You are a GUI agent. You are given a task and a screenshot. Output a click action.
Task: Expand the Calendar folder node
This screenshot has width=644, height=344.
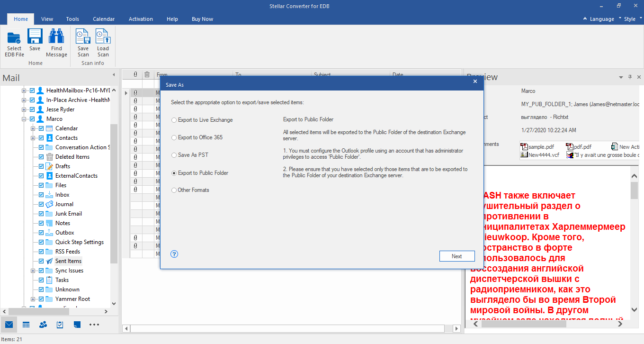[33, 128]
